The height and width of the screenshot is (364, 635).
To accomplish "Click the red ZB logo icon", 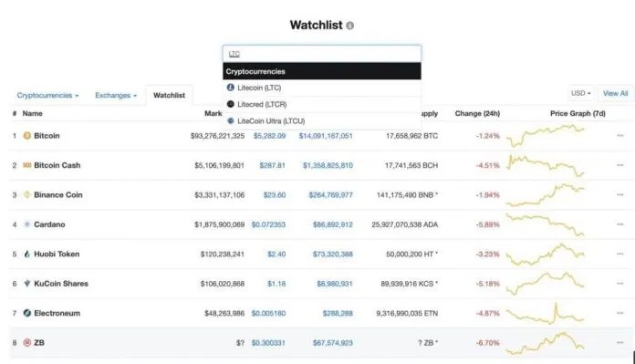I will (27, 342).
